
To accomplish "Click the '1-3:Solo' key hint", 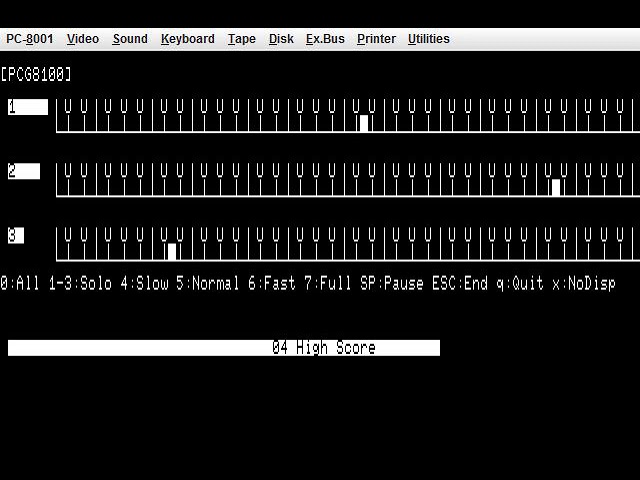I will coord(80,283).
